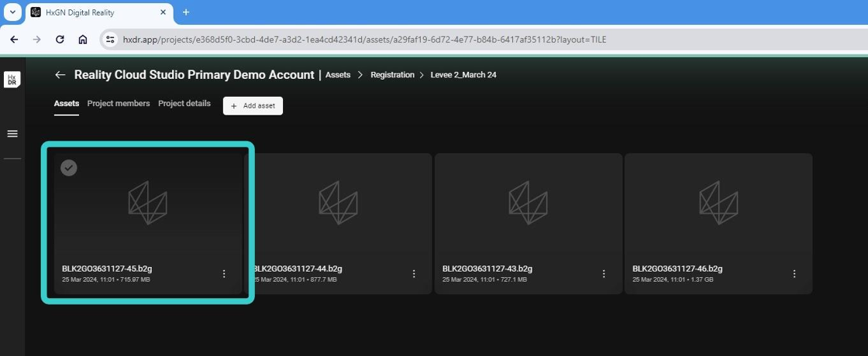The width and height of the screenshot is (868, 356).
Task: Navigate to Registration breadcrumb
Action: (x=392, y=74)
